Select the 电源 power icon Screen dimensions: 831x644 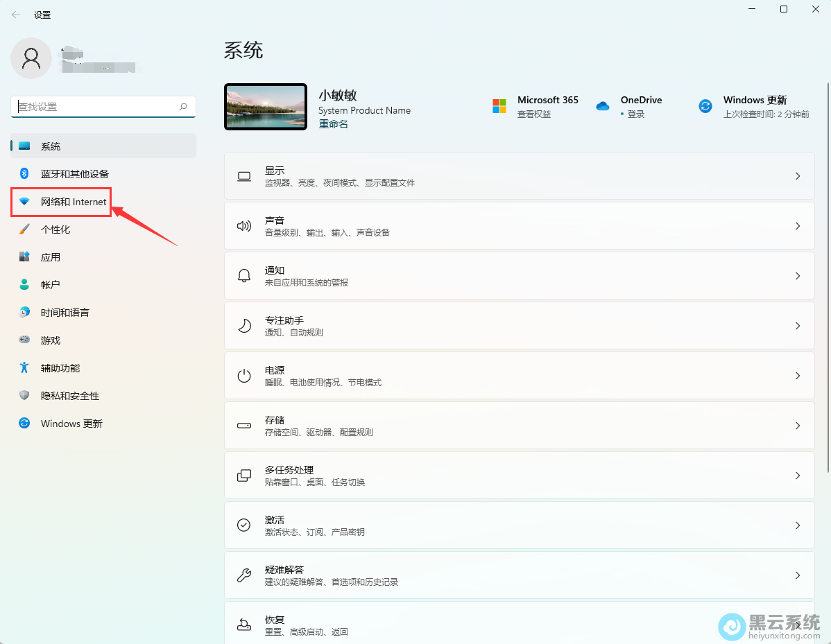tap(244, 375)
